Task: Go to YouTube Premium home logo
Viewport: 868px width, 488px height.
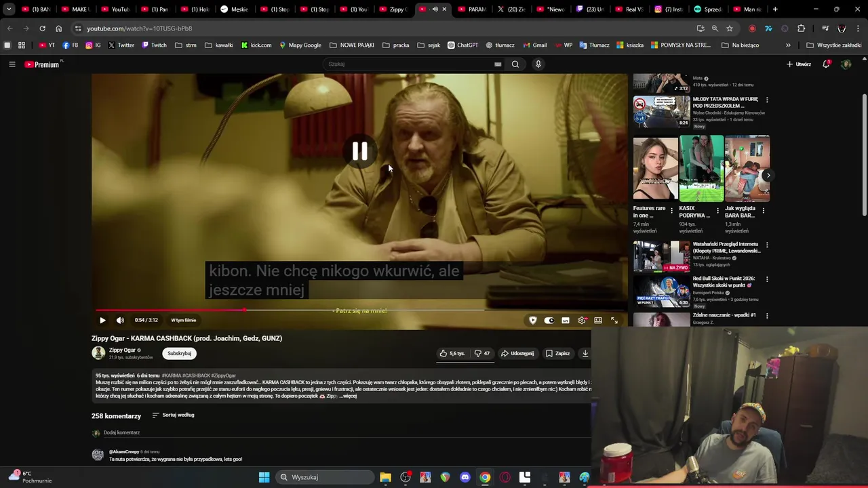Action: click(42, 64)
